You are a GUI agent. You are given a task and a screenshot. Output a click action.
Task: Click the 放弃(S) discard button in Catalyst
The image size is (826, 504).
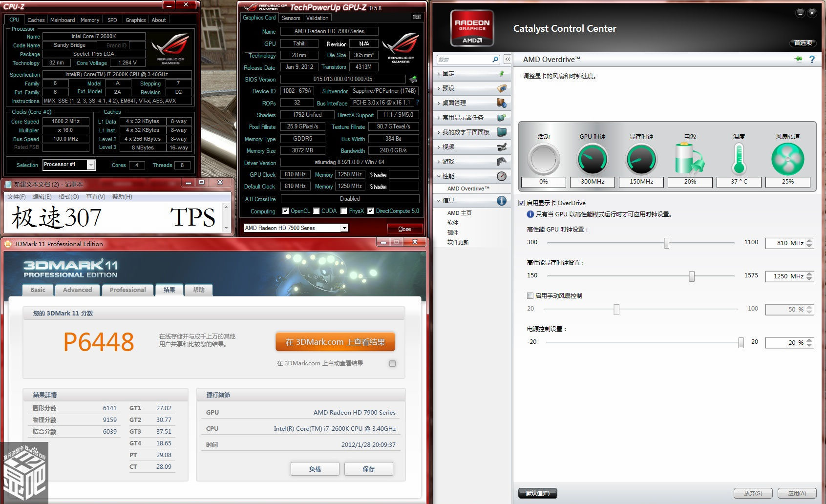(x=753, y=493)
